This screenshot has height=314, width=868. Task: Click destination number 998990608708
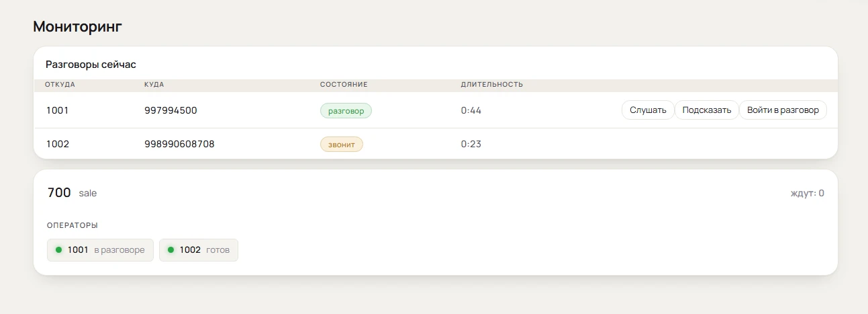click(179, 144)
